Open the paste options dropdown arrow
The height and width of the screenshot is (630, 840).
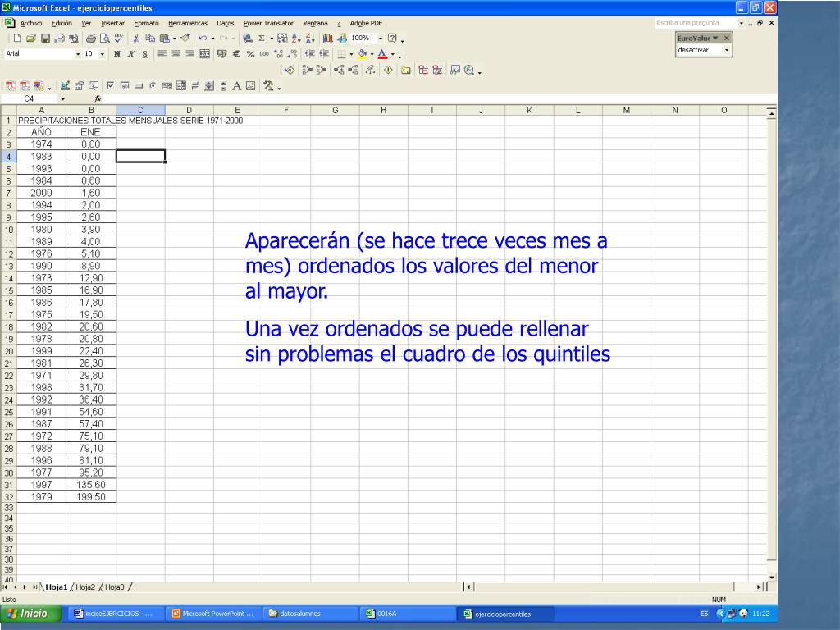pos(175,39)
